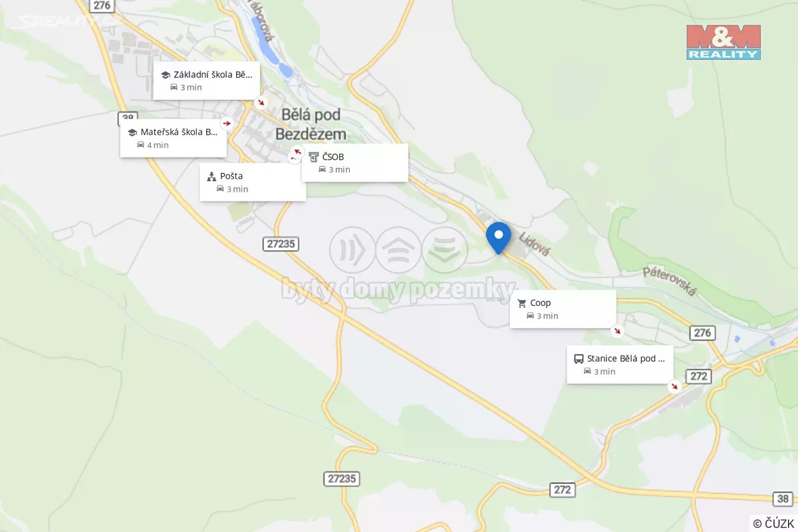Select the Stanice Bělá pod bus card
The height and width of the screenshot is (532, 798).
[620, 364]
